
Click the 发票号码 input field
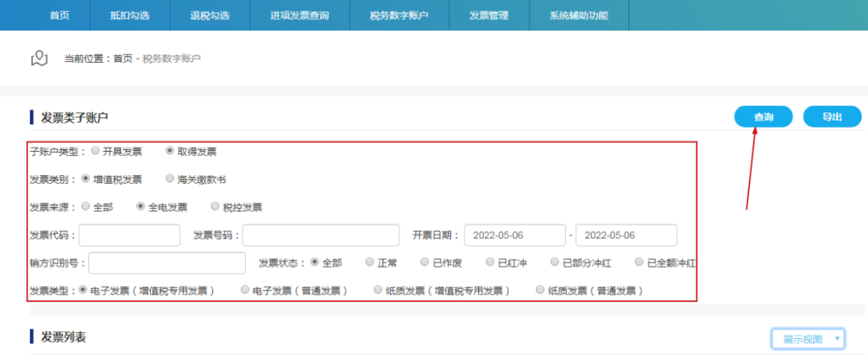point(321,235)
